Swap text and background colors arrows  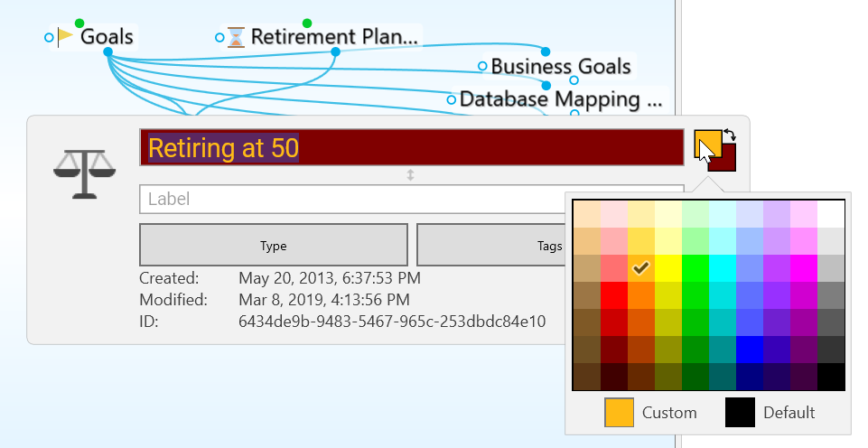[731, 135]
